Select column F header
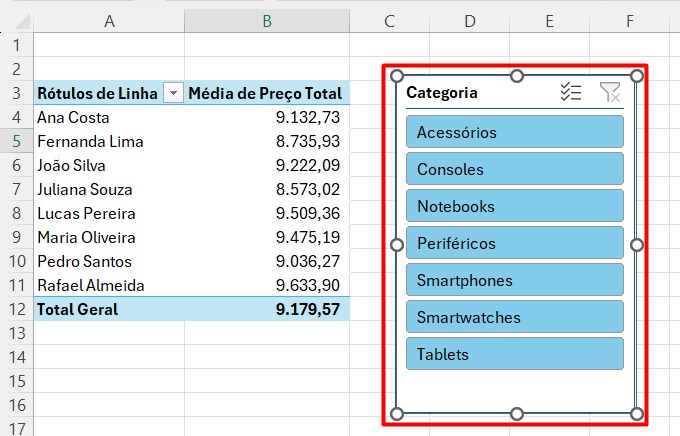Viewport: 680px width, 436px height. pos(630,21)
